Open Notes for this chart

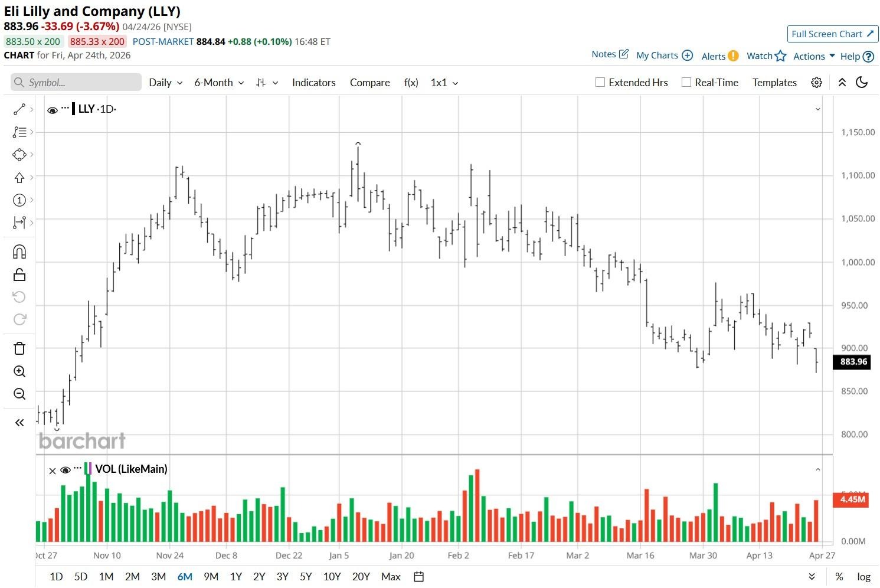tap(610, 54)
